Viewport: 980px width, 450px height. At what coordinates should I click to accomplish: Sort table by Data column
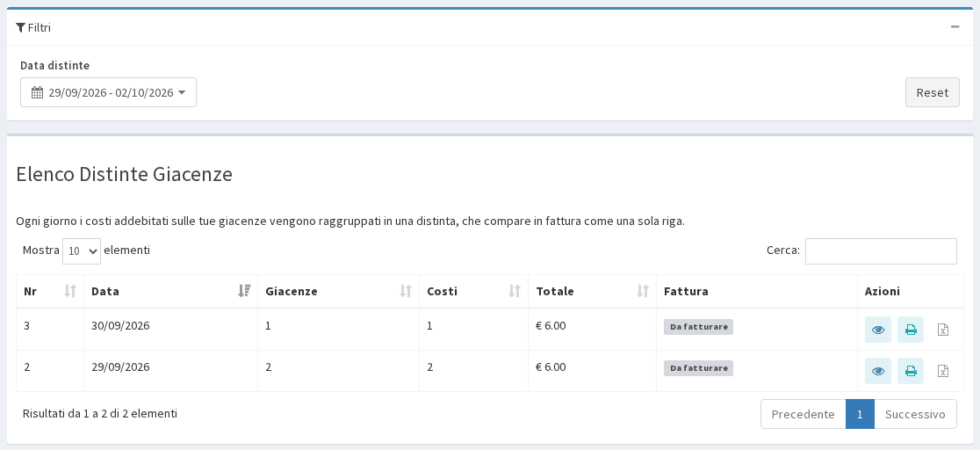(170, 291)
